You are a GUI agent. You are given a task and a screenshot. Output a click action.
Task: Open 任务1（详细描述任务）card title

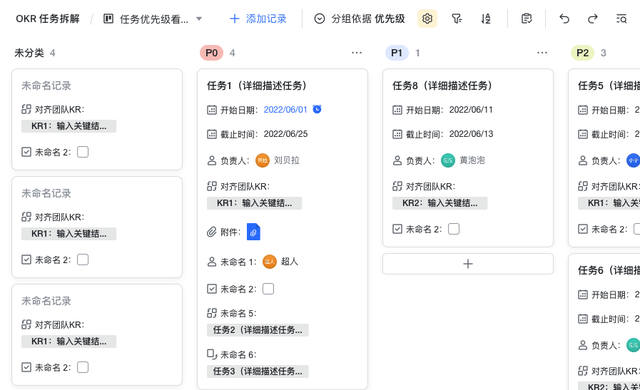click(x=257, y=86)
